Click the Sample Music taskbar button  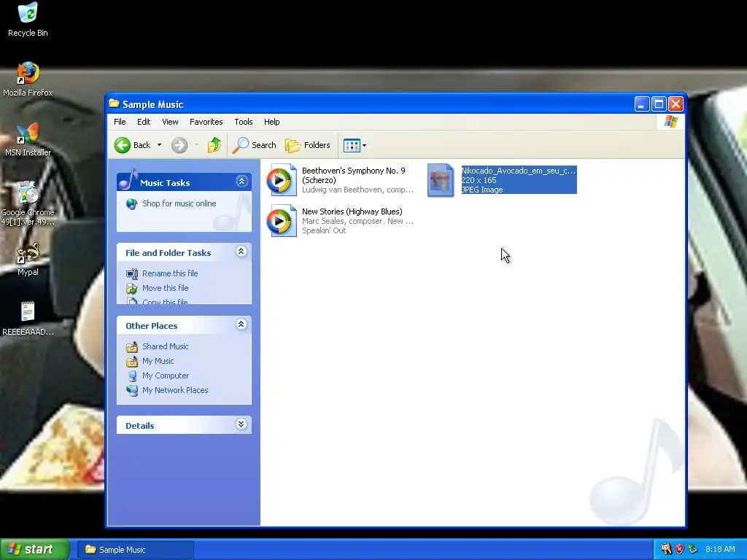136,550
